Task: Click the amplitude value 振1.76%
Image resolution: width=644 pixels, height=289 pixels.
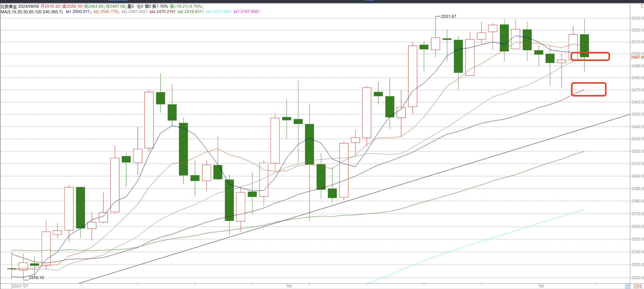Action: (160, 6)
